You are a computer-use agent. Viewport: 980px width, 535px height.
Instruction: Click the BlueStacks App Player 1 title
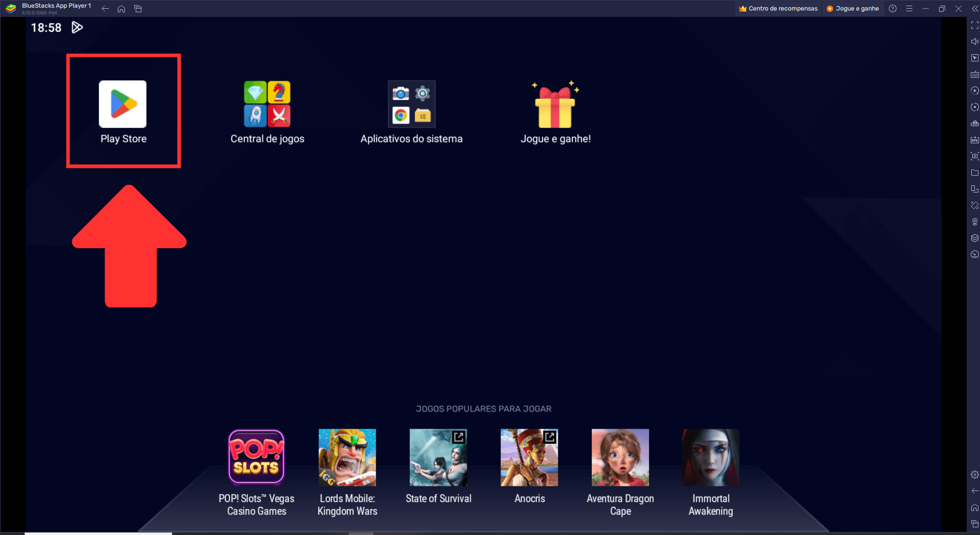click(x=56, y=6)
